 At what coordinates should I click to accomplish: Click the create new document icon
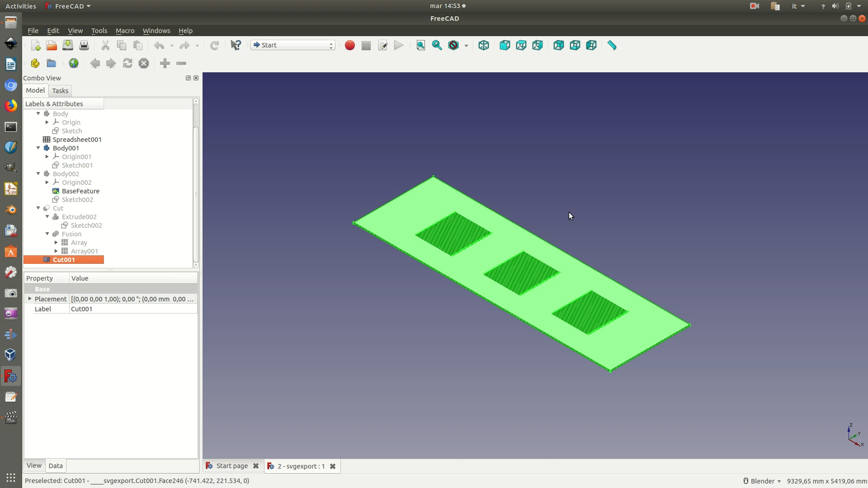(35, 45)
